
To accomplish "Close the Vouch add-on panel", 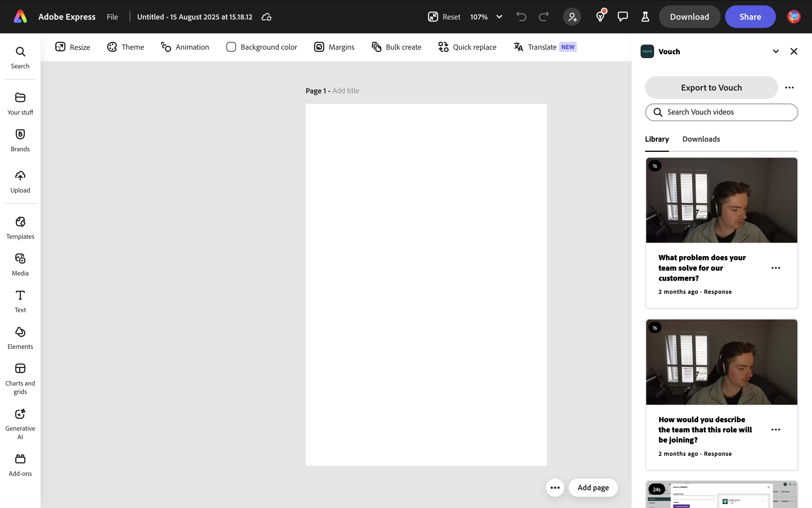I will [x=794, y=51].
